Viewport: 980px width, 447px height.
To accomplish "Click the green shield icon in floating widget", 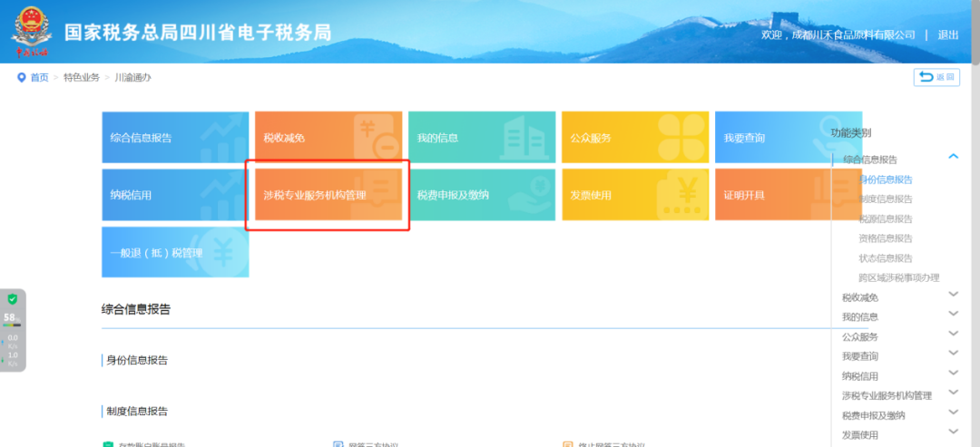I will (12, 300).
